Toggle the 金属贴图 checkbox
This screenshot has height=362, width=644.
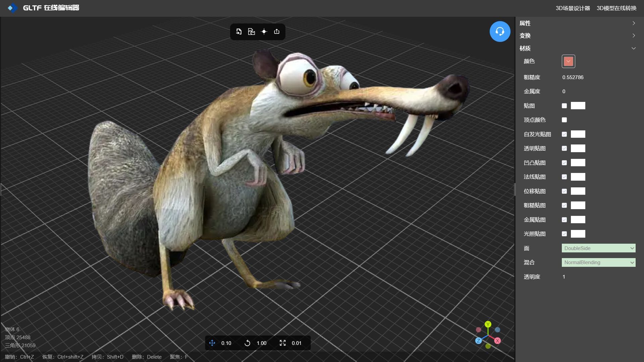(564, 220)
